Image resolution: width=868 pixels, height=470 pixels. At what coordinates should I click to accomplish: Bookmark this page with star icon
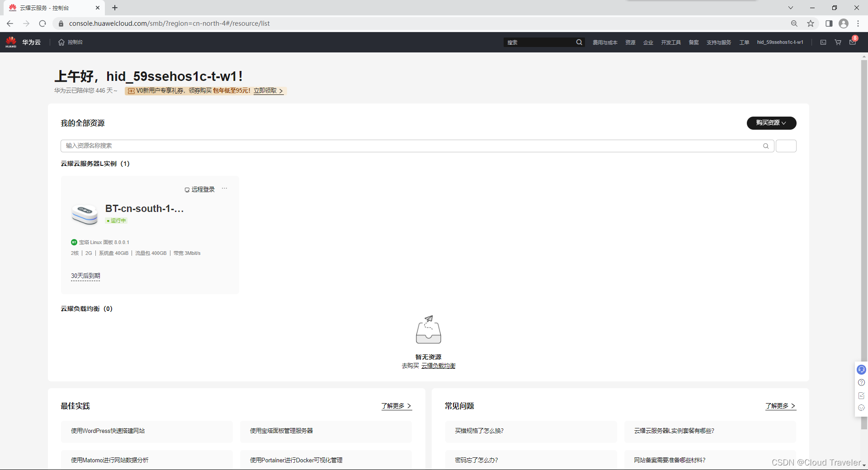[811, 23]
